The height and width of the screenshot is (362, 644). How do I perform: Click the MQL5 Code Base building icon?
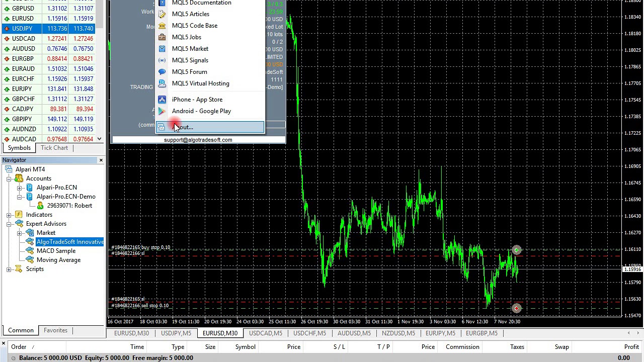[x=162, y=26]
